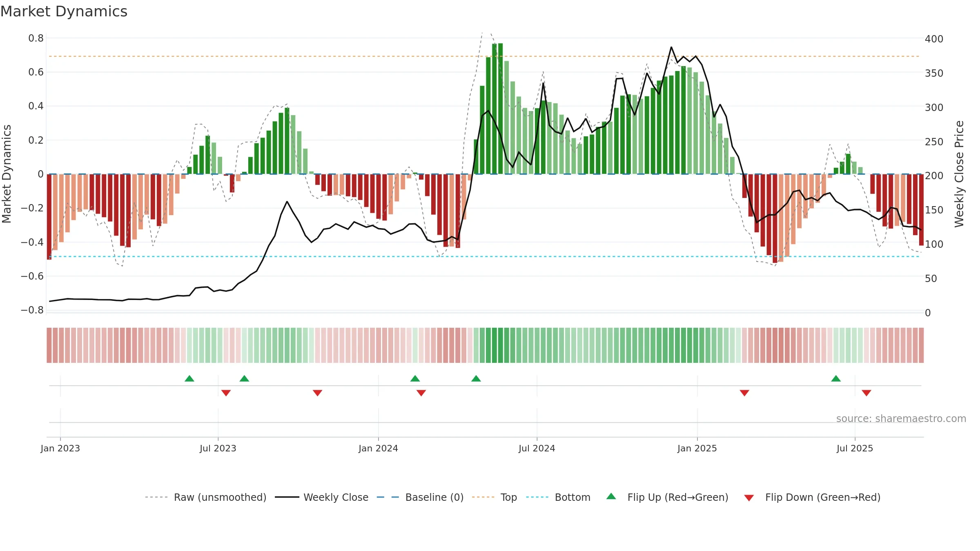
Task: Click the rotated Market Dynamics y-axis title
Action: [x=7, y=174]
